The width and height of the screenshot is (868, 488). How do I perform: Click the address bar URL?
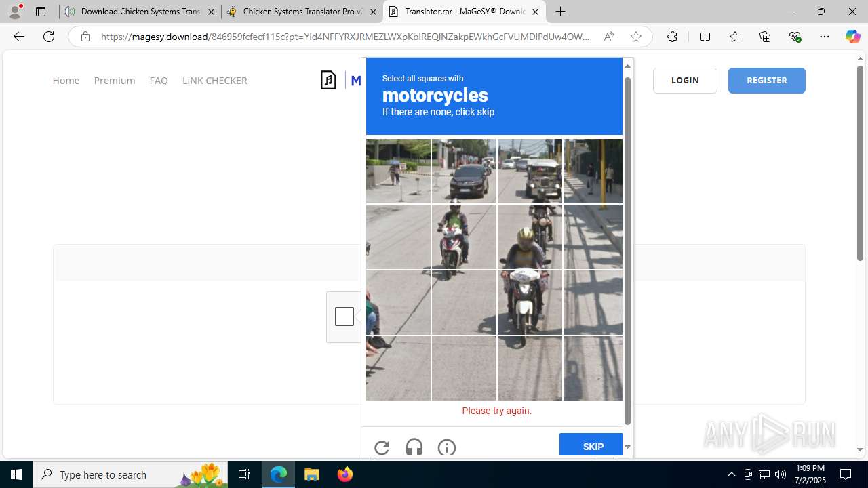pos(345,37)
